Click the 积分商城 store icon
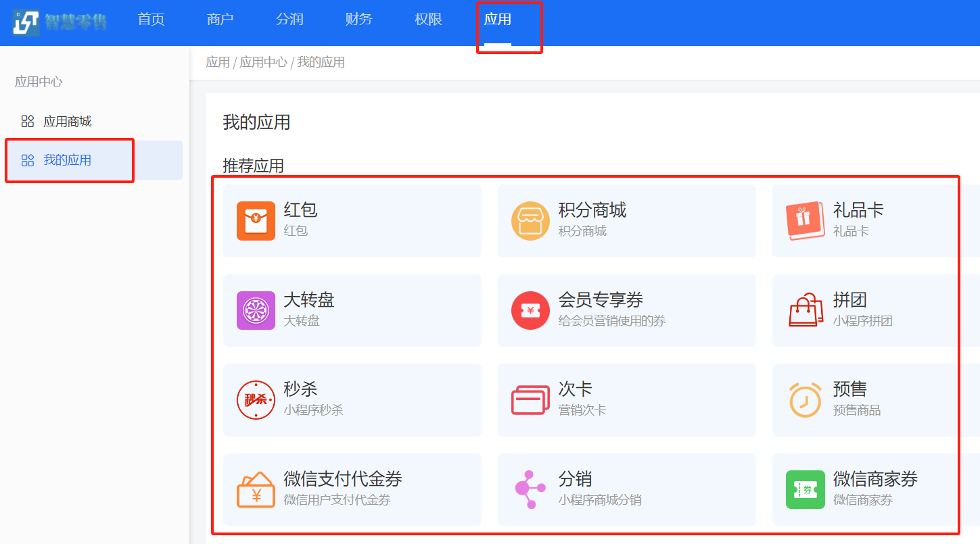The image size is (980, 544). [x=530, y=221]
